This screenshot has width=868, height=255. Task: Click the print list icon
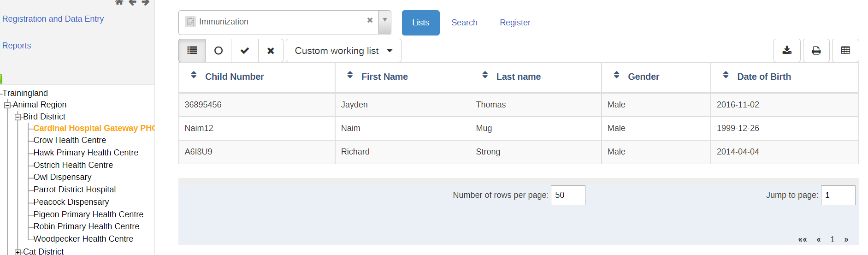[816, 51]
